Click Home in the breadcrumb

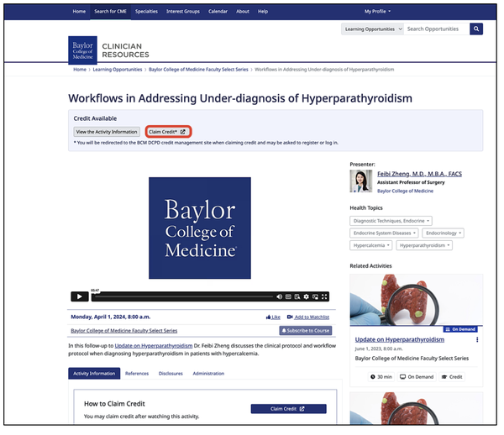click(x=80, y=70)
